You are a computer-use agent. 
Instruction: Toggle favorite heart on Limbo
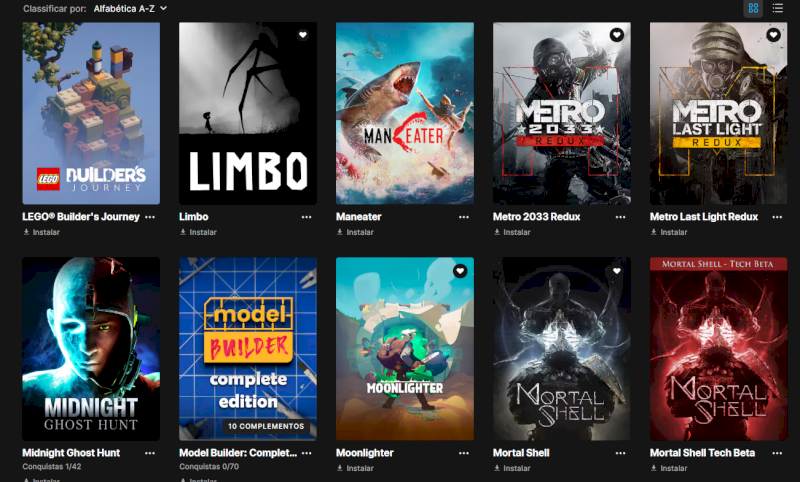click(x=303, y=35)
